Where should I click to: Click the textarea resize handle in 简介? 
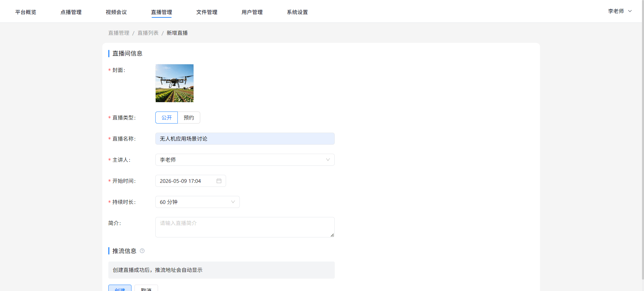click(x=332, y=235)
